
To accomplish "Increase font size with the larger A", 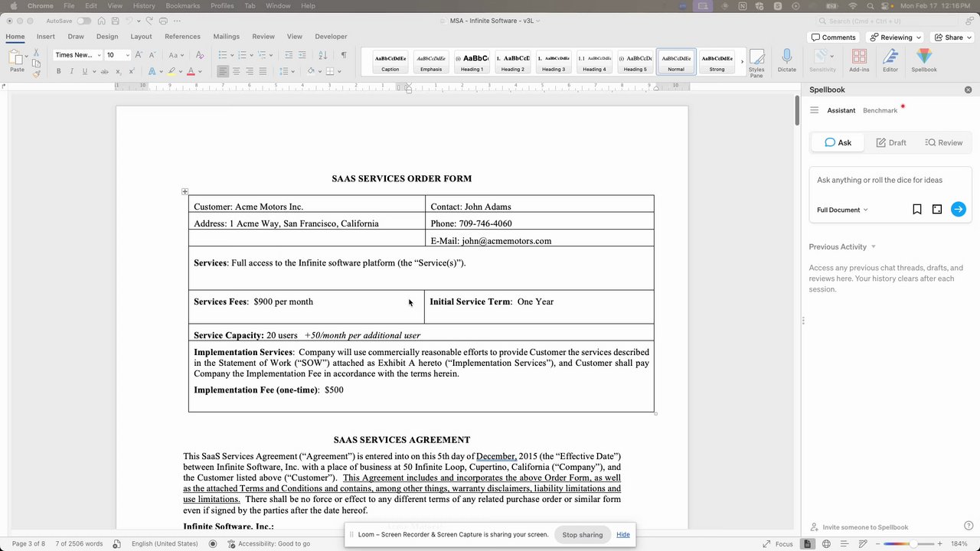I will coord(140,55).
